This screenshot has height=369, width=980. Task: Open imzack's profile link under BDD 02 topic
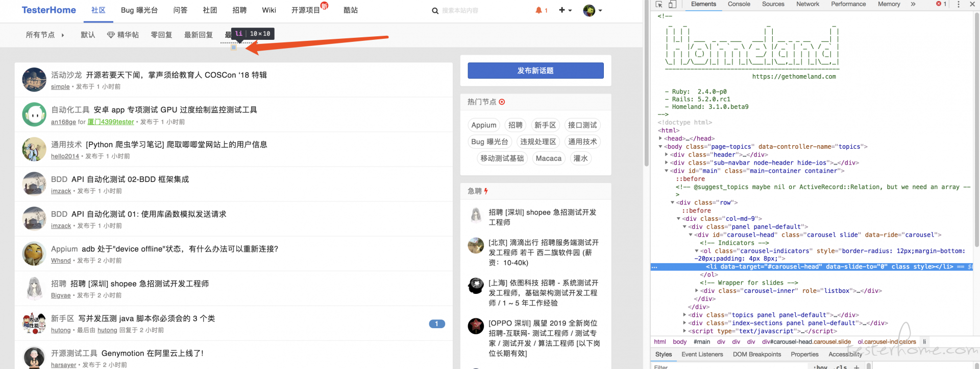61,191
